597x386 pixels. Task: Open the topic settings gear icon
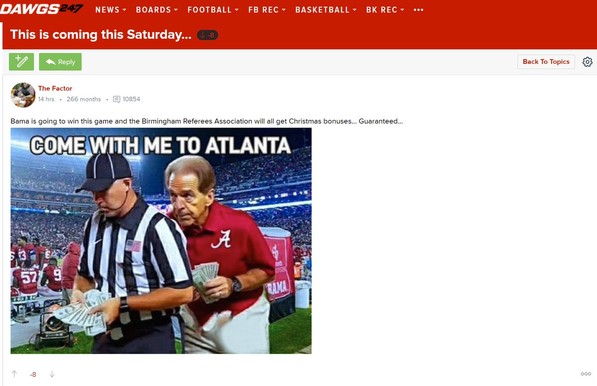point(587,62)
